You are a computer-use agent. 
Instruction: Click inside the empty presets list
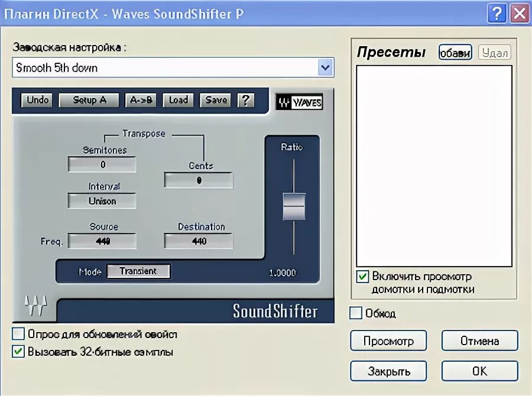coord(434,166)
